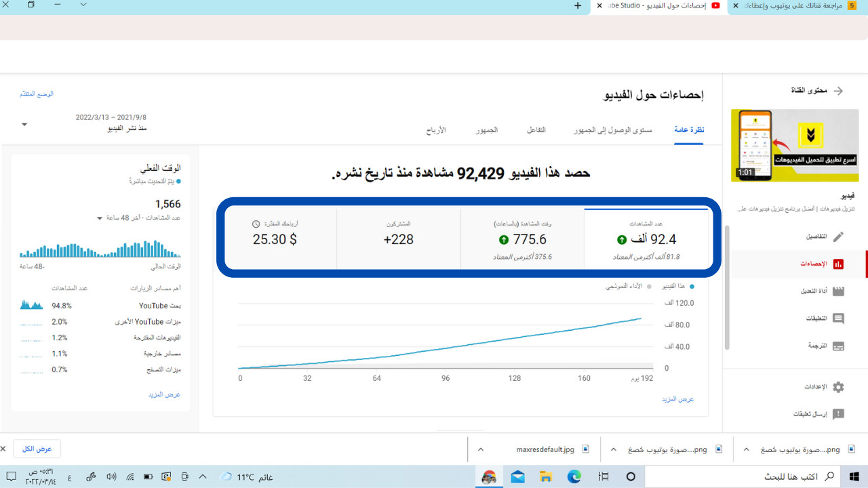
Task: Open أداة التعديل video editor icon
Action: (x=839, y=291)
